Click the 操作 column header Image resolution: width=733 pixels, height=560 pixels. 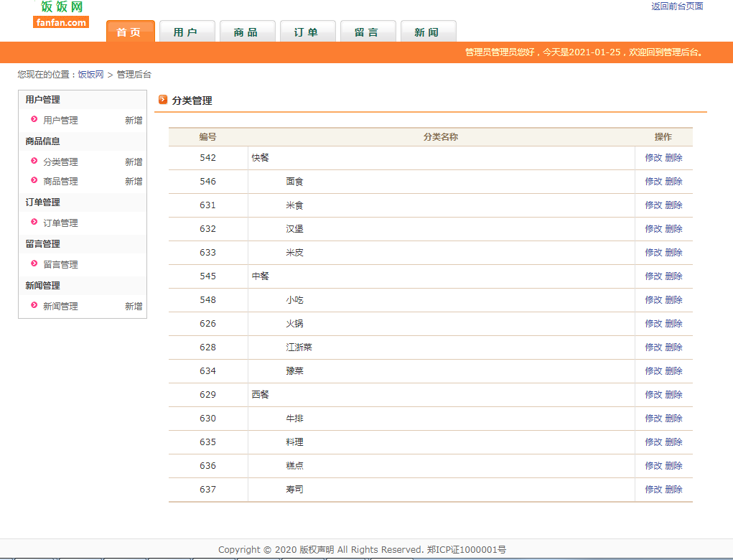663,137
